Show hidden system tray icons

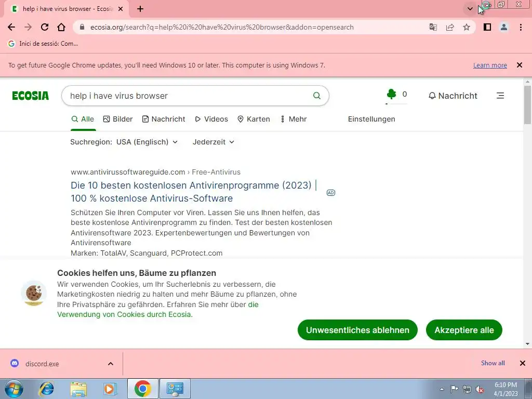click(x=442, y=389)
